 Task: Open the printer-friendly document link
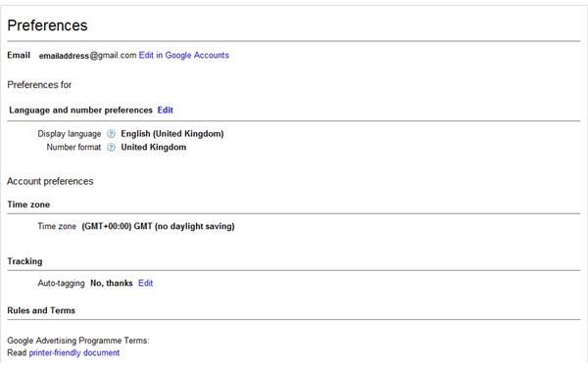(74, 352)
